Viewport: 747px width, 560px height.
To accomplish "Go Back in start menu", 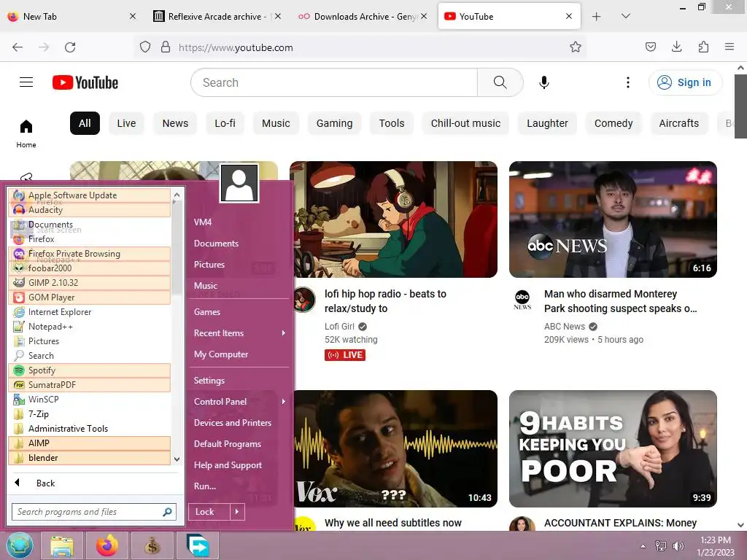I will [45, 483].
